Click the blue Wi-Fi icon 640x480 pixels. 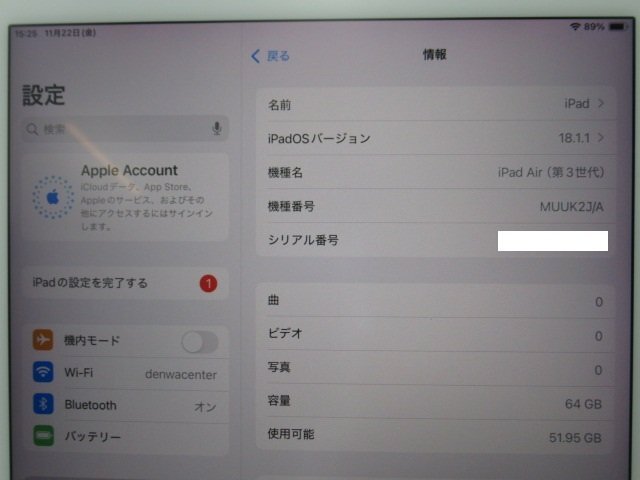(x=43, y=372)
